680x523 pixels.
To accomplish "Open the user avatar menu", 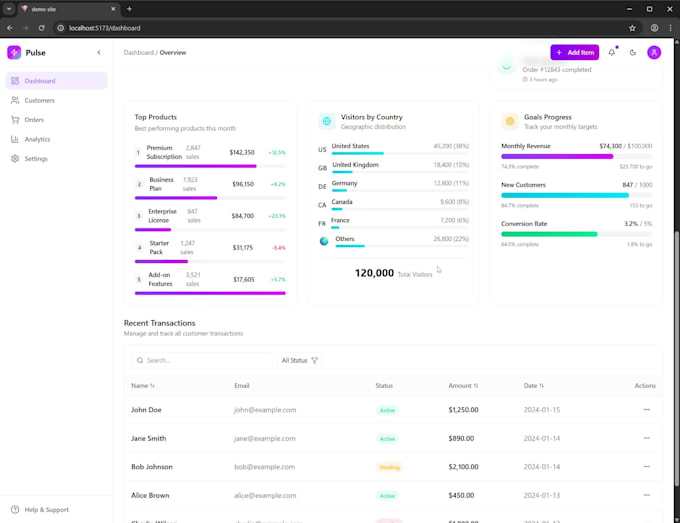I will [654, 52].
